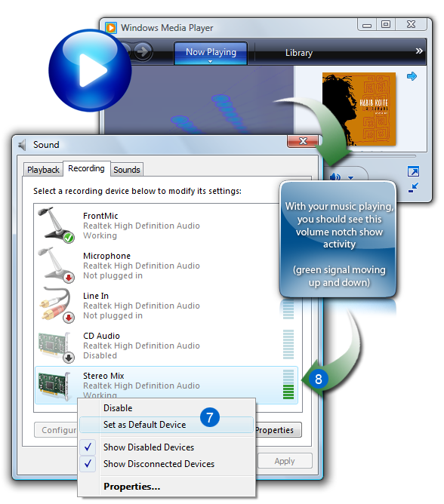Click the Stereo Mix volume level meter
This screenshot has height=504, width=444.
click(288, 384)
